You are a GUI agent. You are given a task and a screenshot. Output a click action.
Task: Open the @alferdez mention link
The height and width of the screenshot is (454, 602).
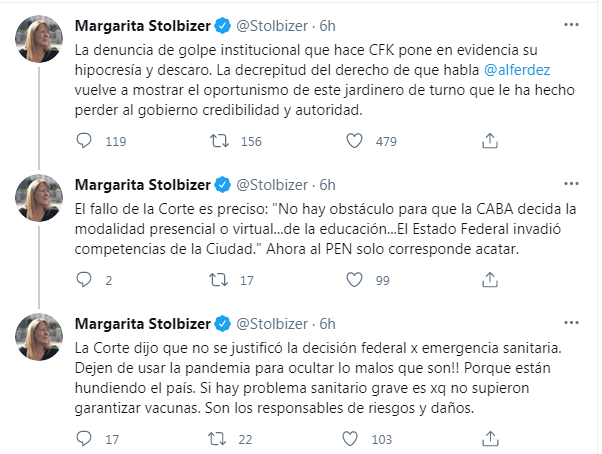(x=517, y=70)
